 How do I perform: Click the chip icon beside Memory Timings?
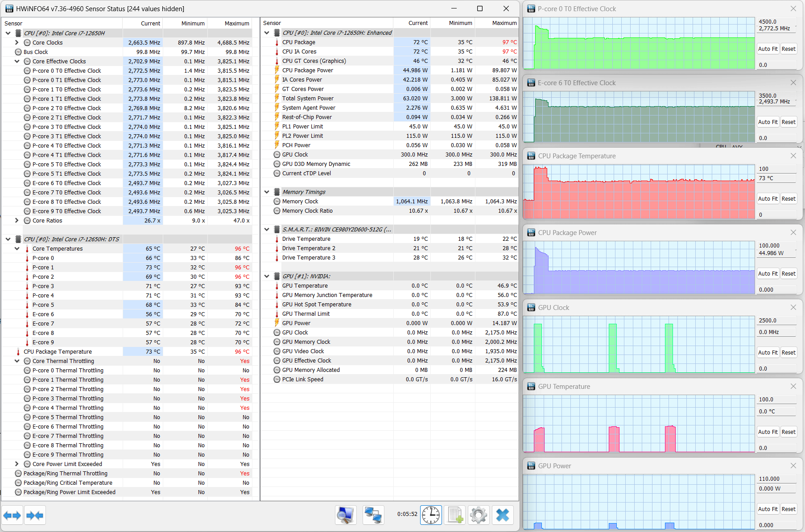(277, 192)
